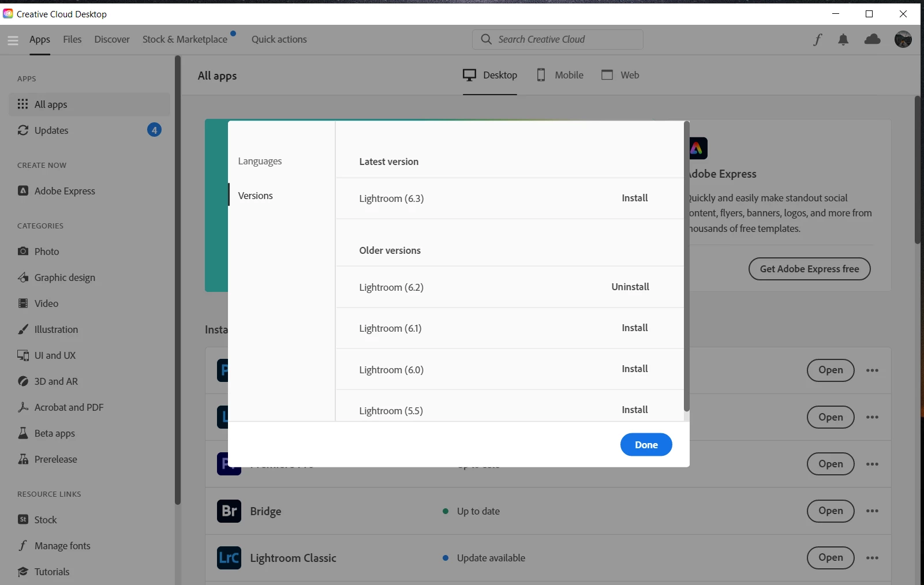The height and width of the screenshot is (585, 924).
Task: Open Lightroom Classic with Open button
Action: pos(831,557)
